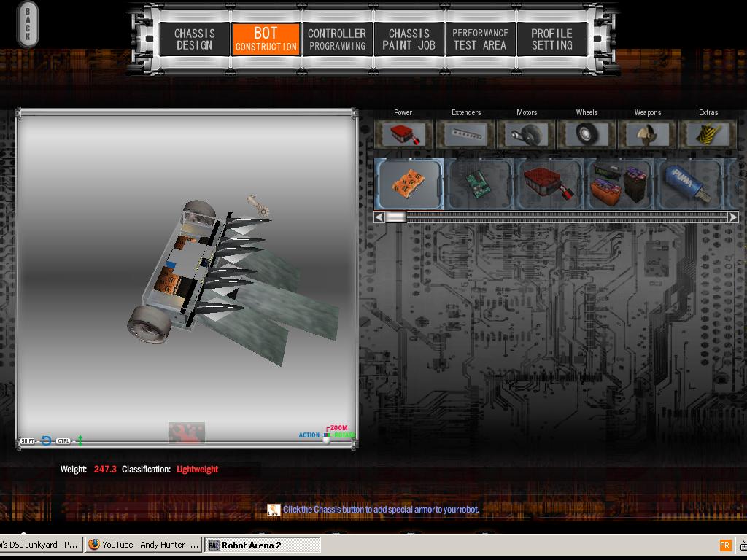747x560 pixels.
Task: Select the Extenders category icon
Action: [466, 135]
